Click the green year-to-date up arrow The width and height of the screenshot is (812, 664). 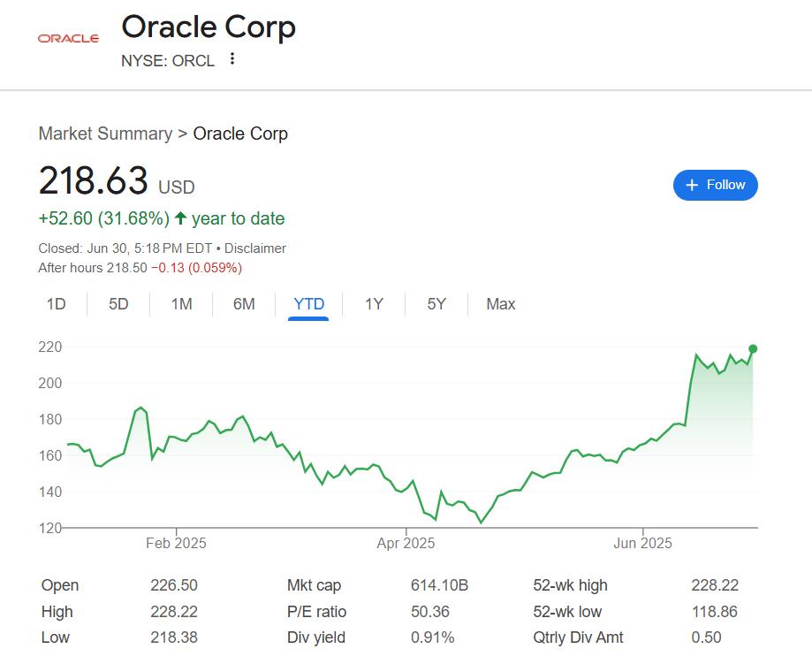pos(180,218)
